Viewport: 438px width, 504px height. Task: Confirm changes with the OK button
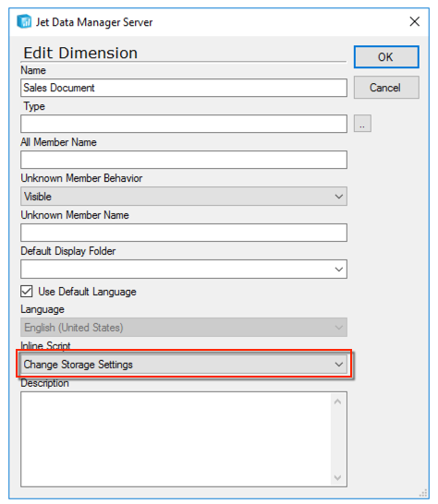(x=386, y=57)
